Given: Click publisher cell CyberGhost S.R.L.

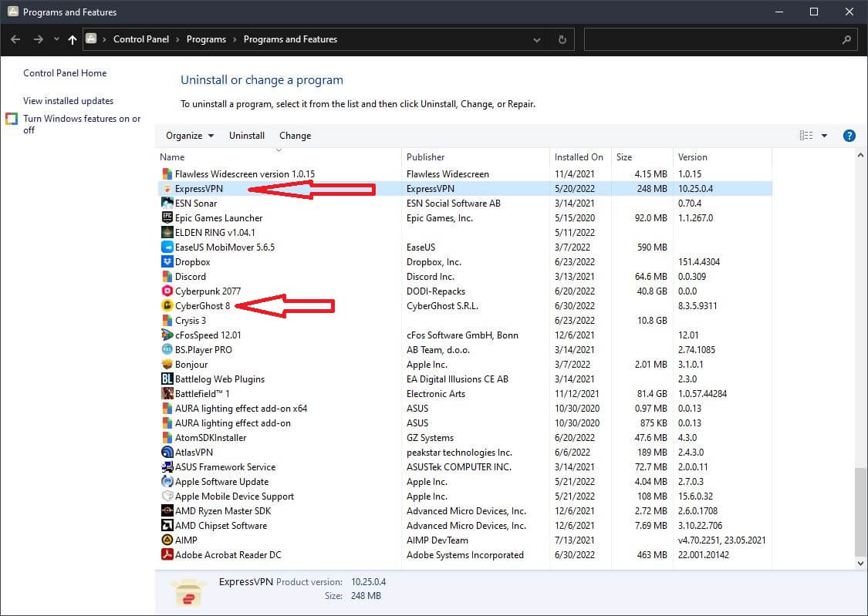Looking at the screenshot, I should tap(442, 306).
